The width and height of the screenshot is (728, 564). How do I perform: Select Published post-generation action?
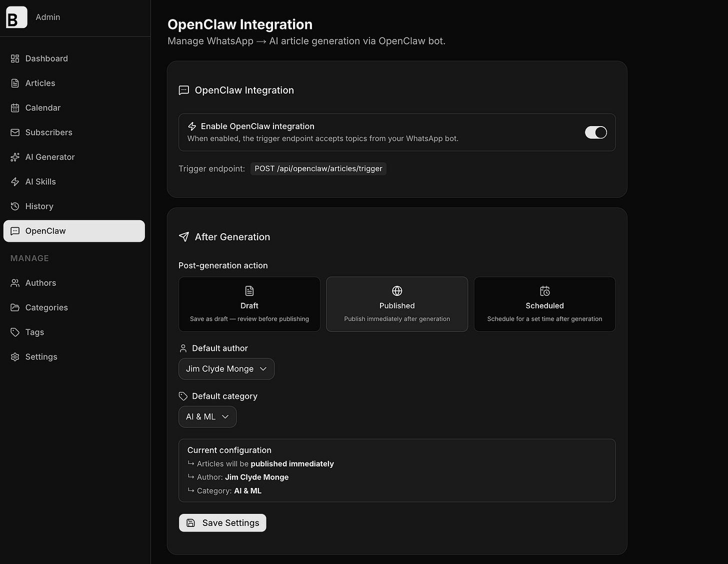(397, 304)
